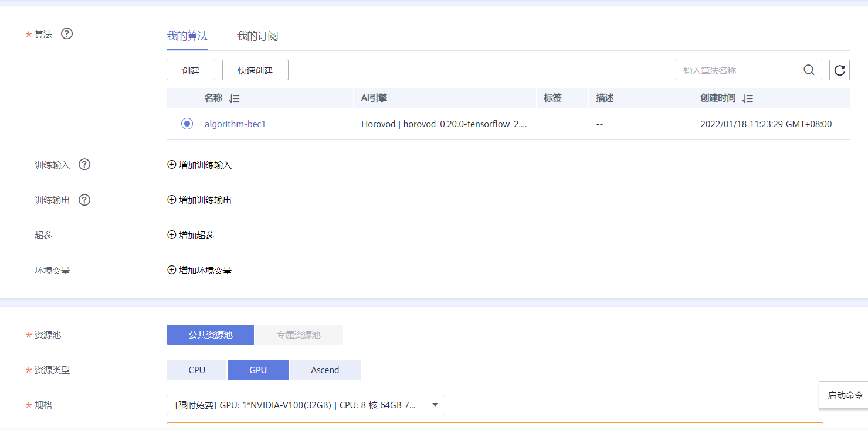Choose CPU resource type

[x=197, y=370]
